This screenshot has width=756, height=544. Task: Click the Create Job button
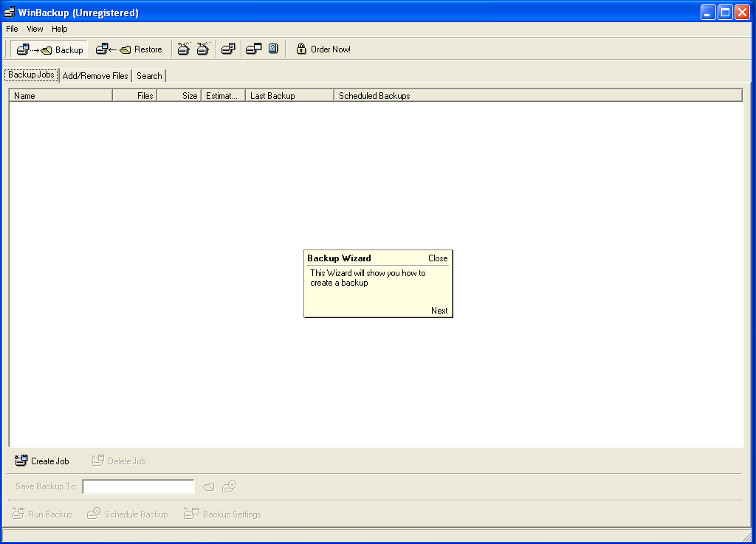point(42,461)
